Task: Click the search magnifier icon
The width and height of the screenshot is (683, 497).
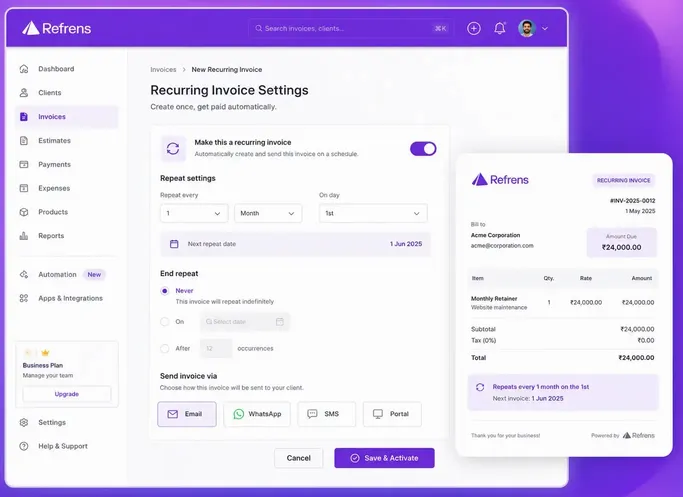Action: 259,28
